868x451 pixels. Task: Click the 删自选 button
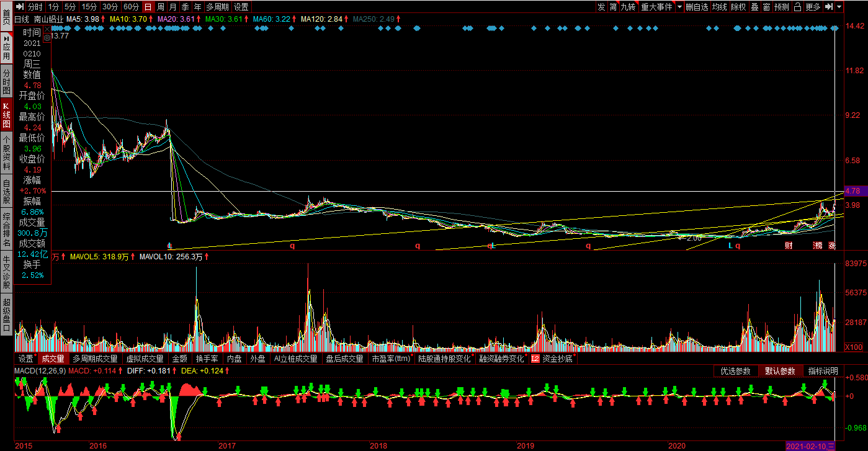click(x=697, y=7)
